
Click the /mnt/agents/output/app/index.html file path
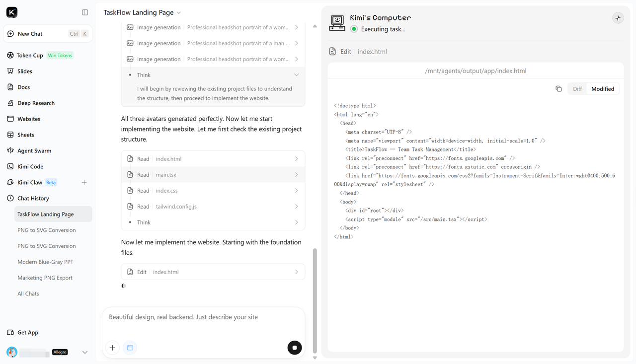pos(476,71)
